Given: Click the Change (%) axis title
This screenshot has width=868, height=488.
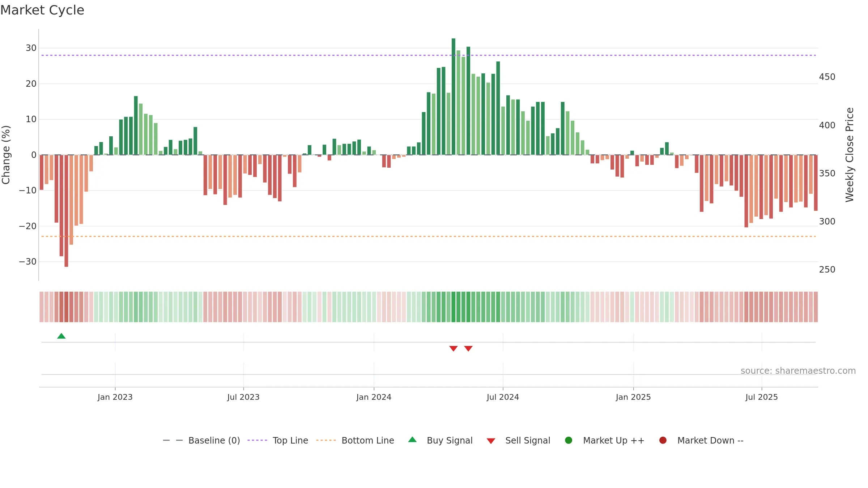Looking at the screenshot, I should 6,155.
